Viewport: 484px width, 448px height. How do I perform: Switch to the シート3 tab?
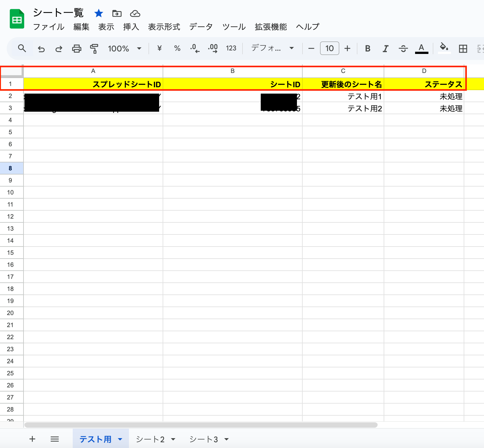coord(204,439)
